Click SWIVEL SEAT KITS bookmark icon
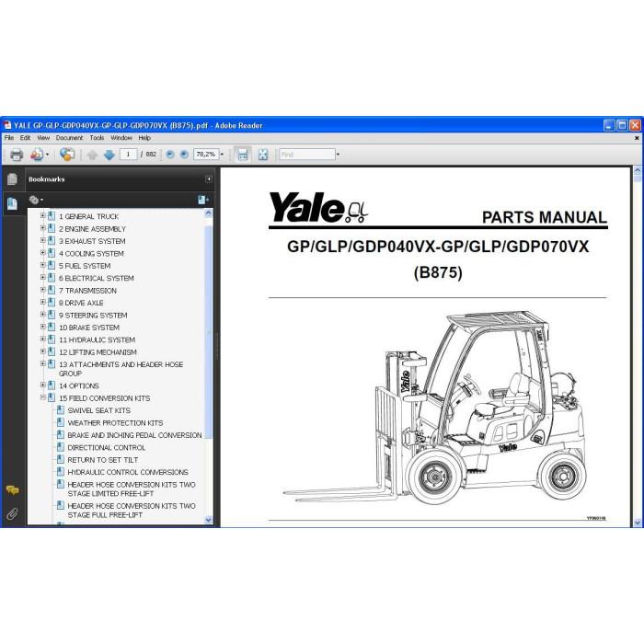The image size is (644, 644). point(61,410)
